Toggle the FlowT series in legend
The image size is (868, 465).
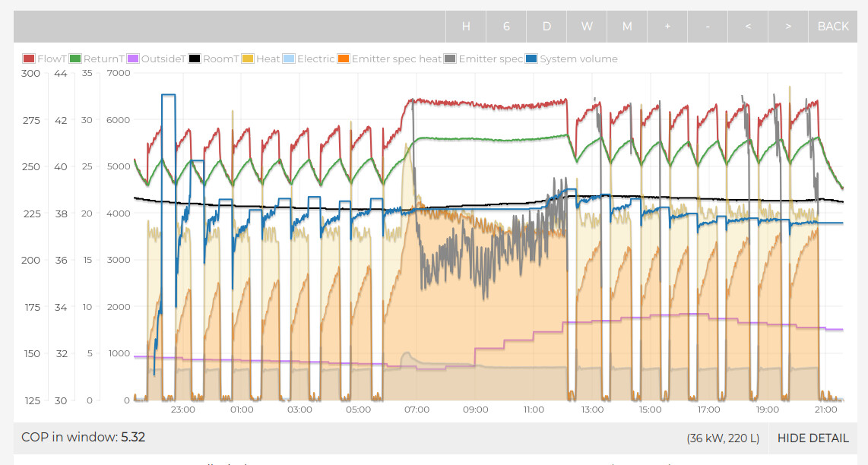pyautogui.click(x=52, y=59)
